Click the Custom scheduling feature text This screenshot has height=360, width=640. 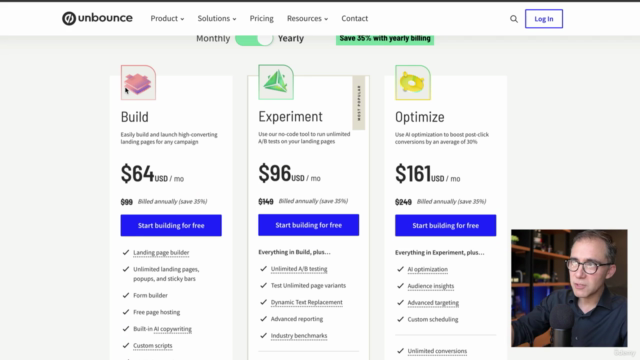click(433, 319)
